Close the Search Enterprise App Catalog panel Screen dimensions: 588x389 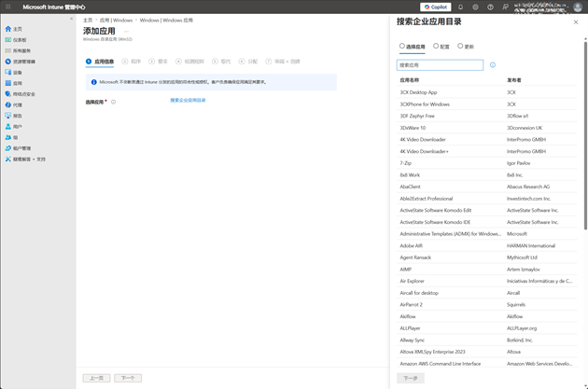click(x=576, y=22)
